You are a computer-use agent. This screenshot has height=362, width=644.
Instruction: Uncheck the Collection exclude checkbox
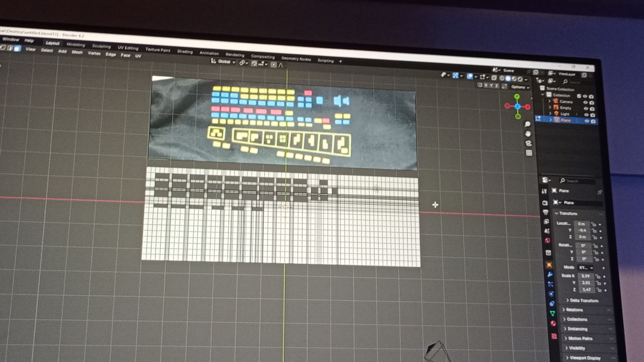[x=579, y=96]
